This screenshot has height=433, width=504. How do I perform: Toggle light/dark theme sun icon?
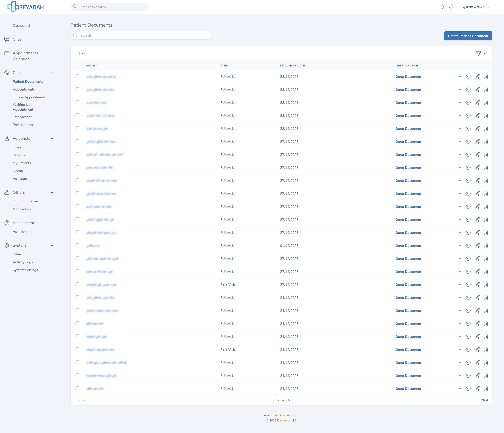tap(442, 7)
